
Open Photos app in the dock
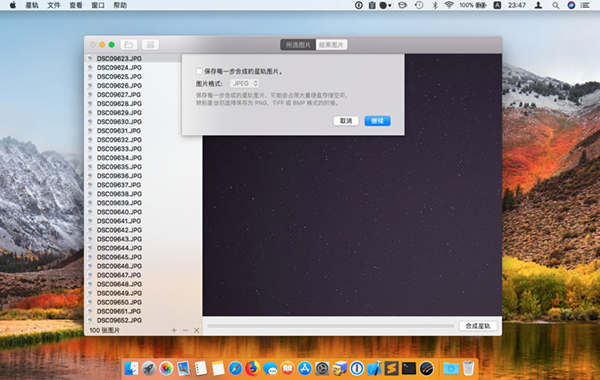click(x=166, y=369)
